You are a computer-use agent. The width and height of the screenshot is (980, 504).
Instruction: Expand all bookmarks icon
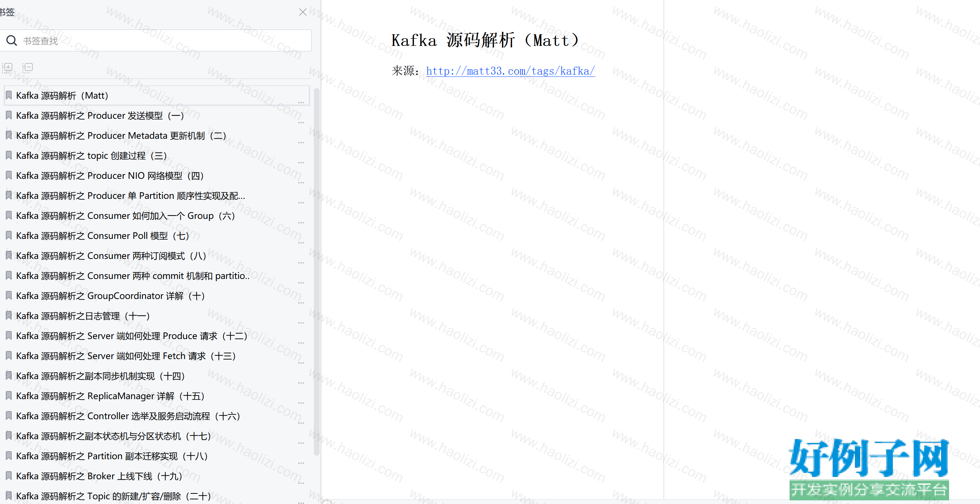[8, 68]
